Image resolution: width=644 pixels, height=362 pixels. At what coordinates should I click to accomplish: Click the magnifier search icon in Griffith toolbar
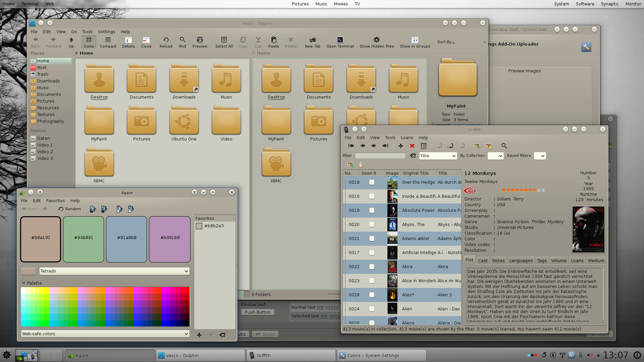tap(504, 146)
